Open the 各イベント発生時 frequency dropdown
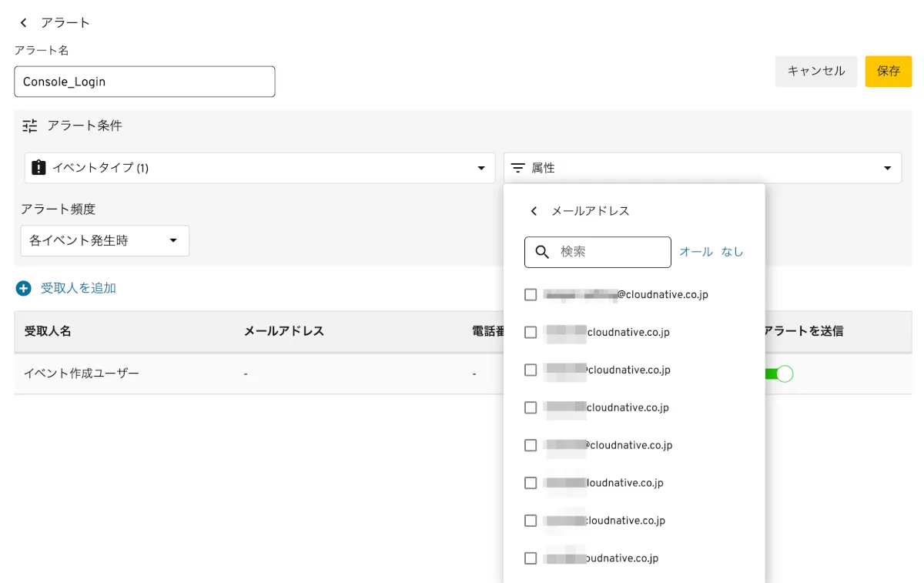Screen dimensions: 924x583 point(105,241)
